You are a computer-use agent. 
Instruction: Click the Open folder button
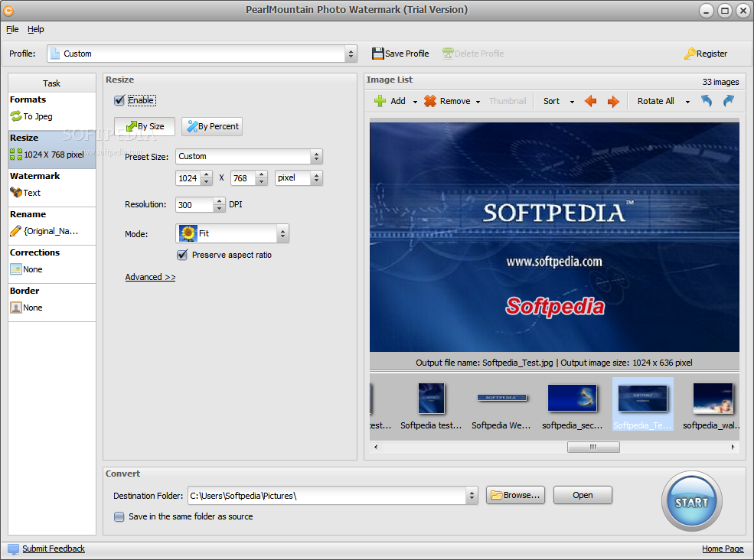click(x=583, y=495)
